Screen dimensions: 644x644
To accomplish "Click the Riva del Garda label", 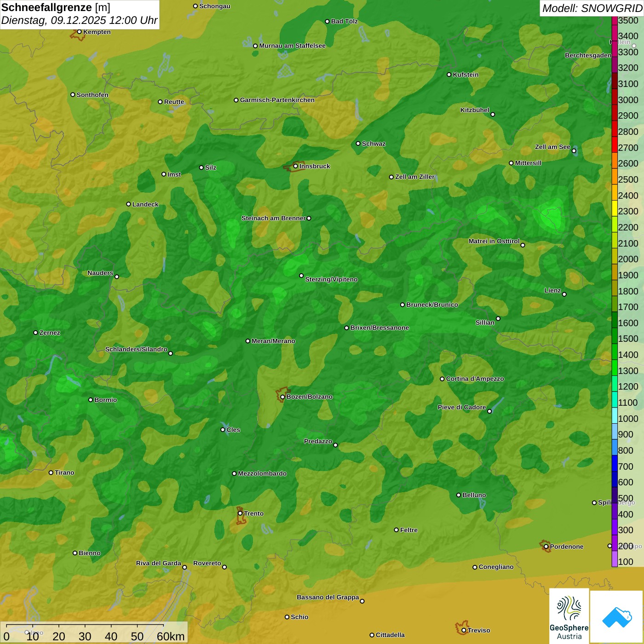I will 158,563.
